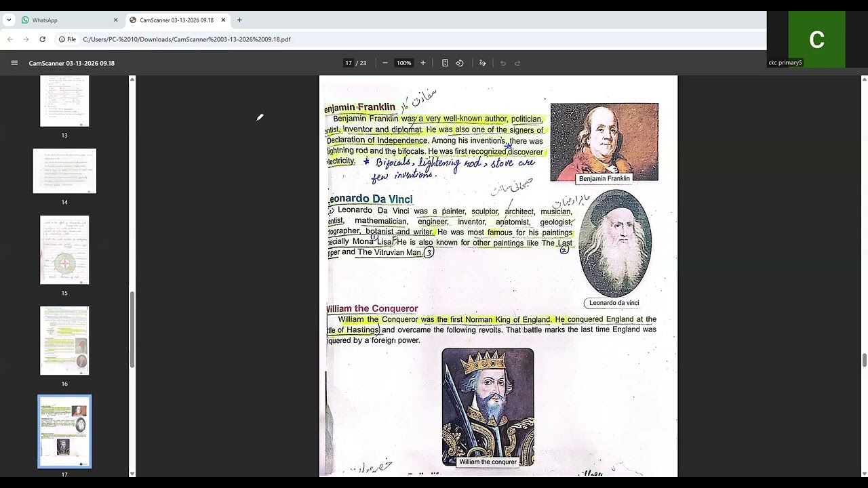Open a new browser tab
This screenshot has height=488, width=868.
[239, 20]
